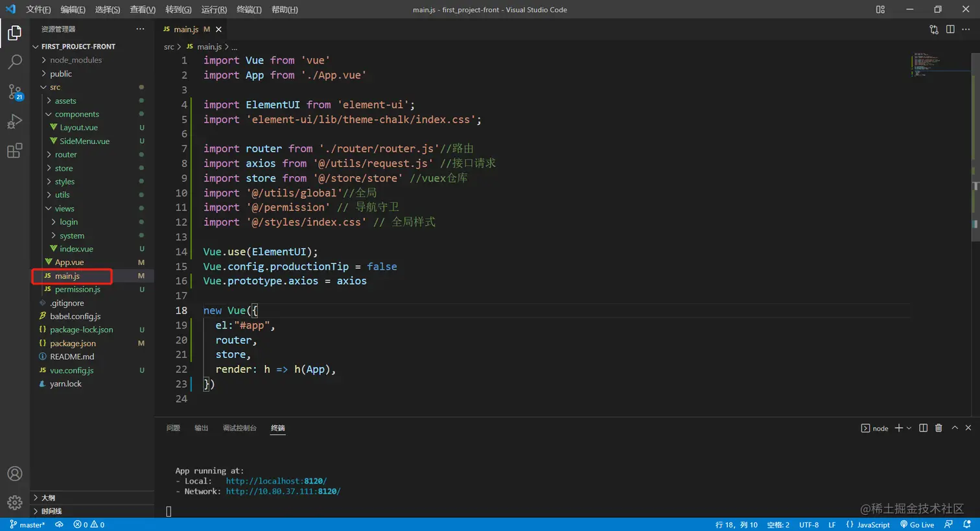Go to line via 行 18, 列 10
The width and height of the screenshot is (980, 531).
[736, 525]
